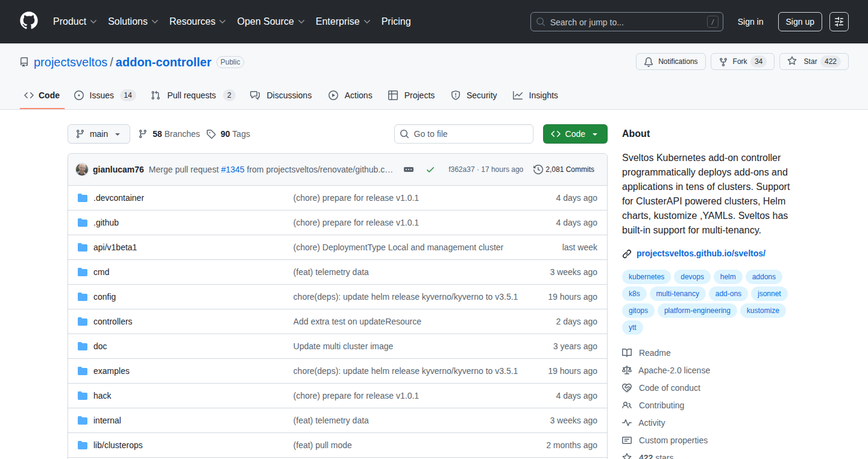Open the doc folder
This screenshot has width=868, height=459.
(x=100, y=346)
